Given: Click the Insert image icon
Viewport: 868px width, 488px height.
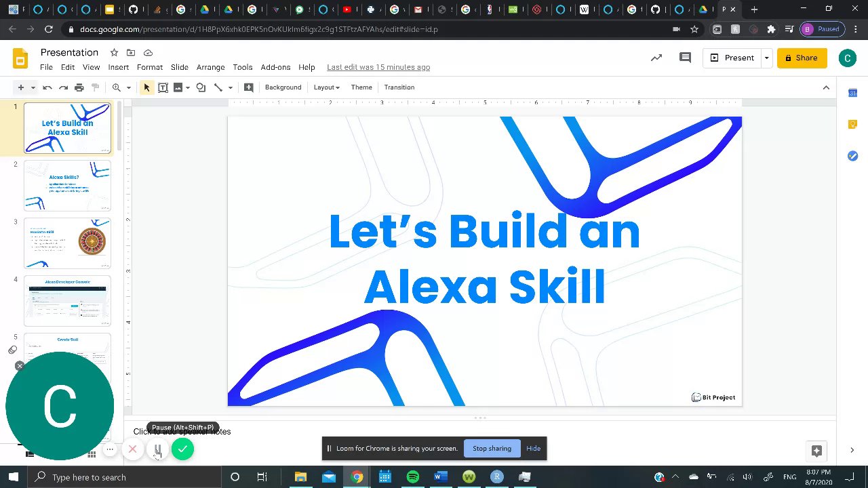Looking at the screenshot, I should (178, 87).
